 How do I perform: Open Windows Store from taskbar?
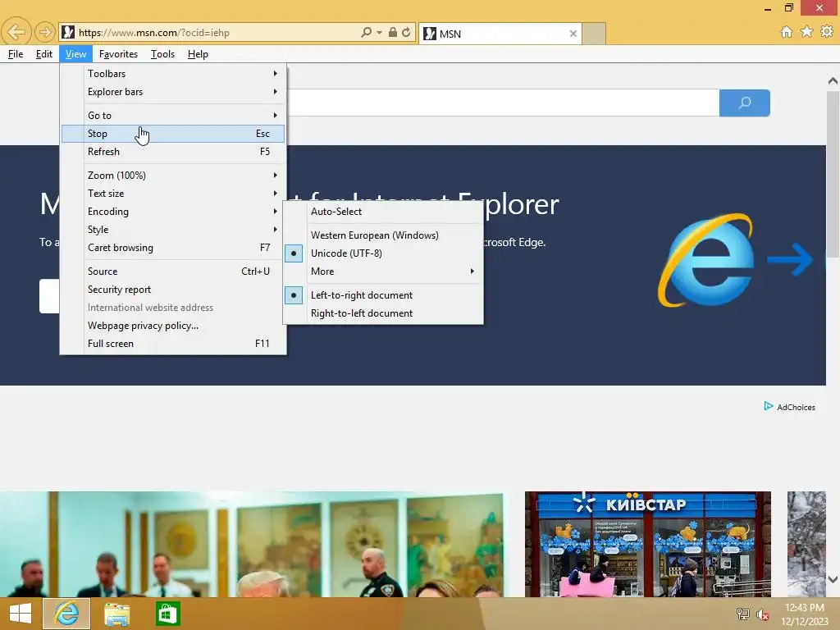(x=167, y=614)
